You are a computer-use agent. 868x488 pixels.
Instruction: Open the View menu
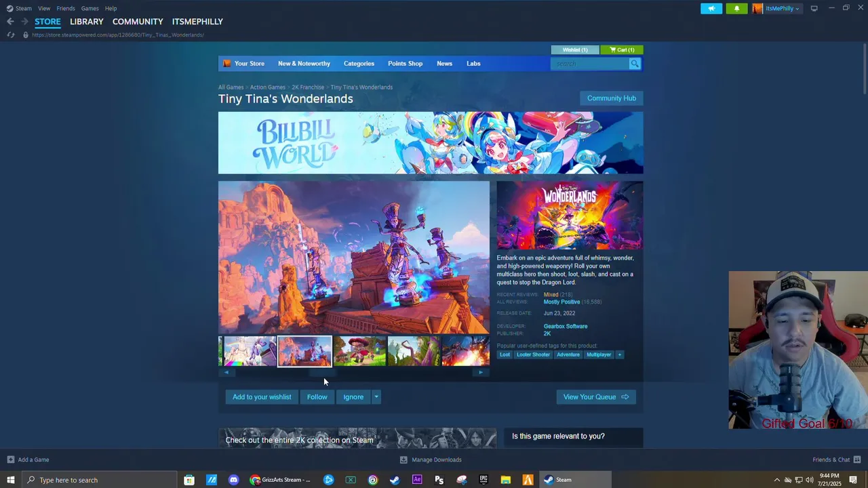tap(44, 8)
